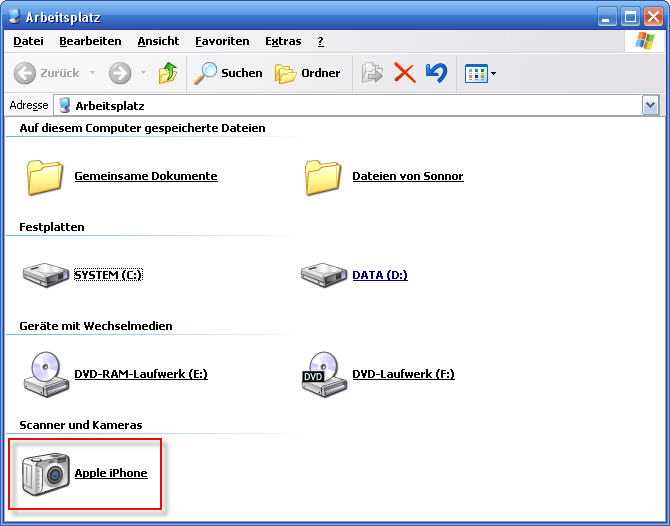Viewport: 670px width, 526px height.
Task: Click the DATA (D:) link
Action: coord(380,275)
